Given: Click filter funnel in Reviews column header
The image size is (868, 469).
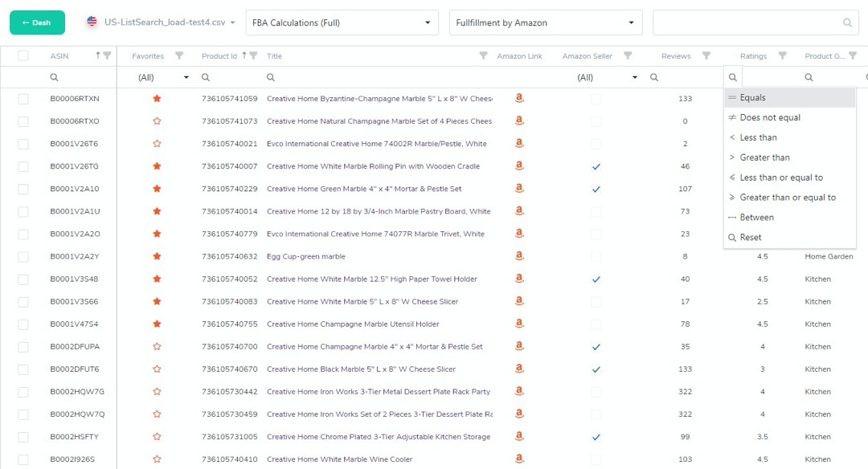Looking at the screenshot, I should 706,56.
